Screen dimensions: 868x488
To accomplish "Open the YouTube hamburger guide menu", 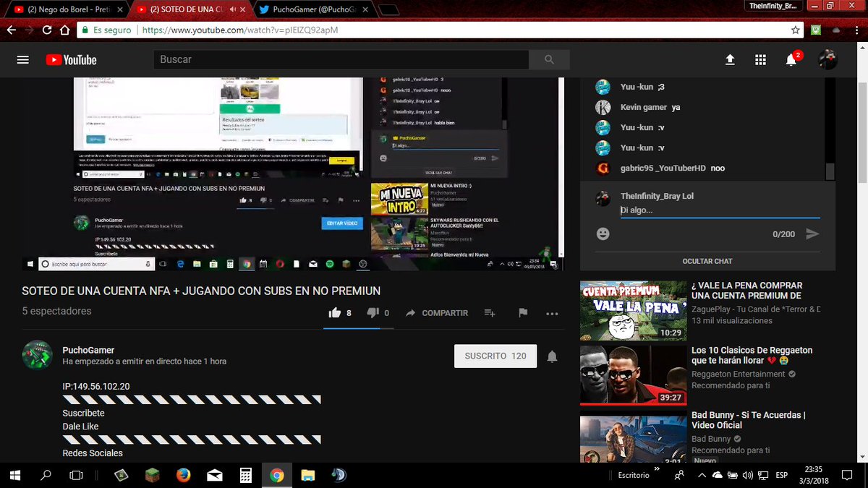I will 22,60.
